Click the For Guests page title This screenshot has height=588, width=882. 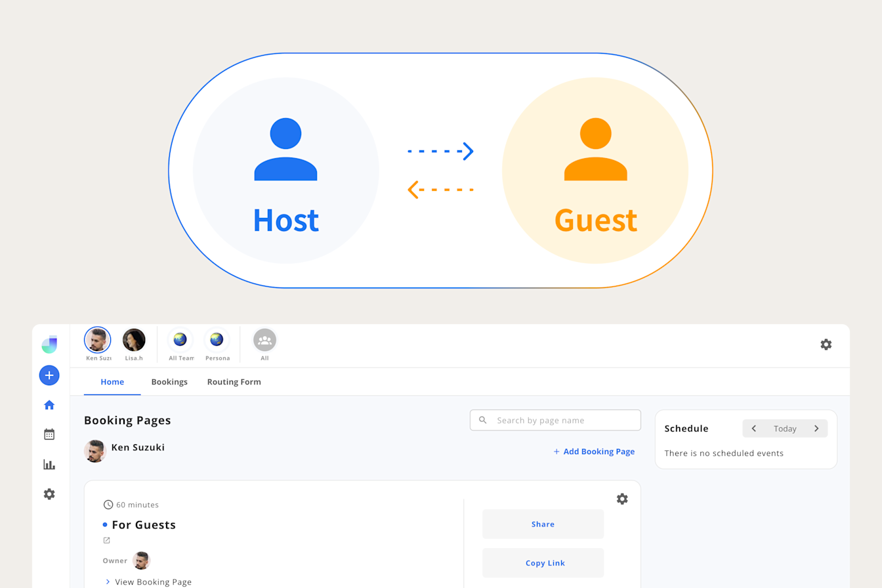tap(144, 525)
